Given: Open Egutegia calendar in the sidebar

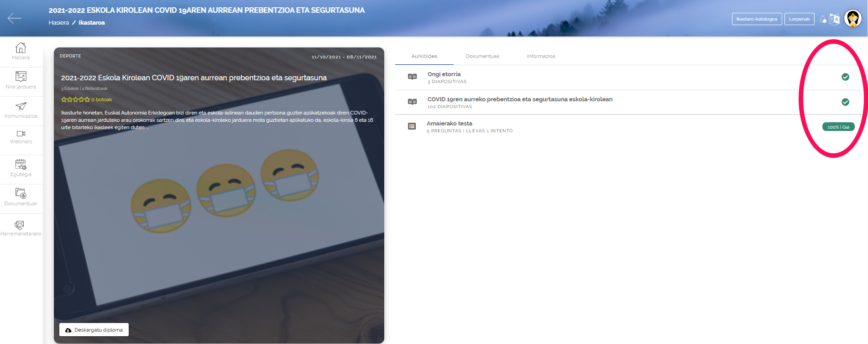Looking at the screenshot, I should (x=21, y=168).
